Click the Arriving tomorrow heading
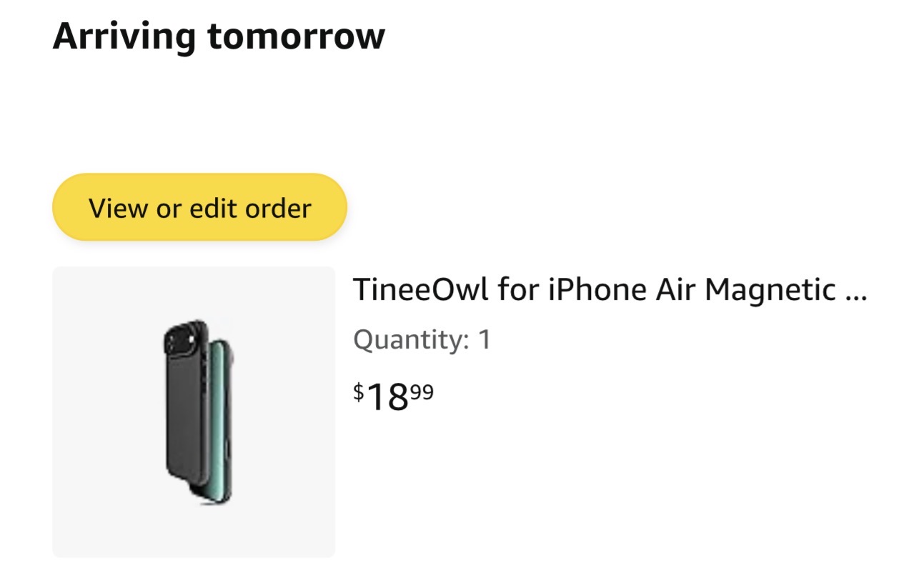The image size is (924, 570). point(219,36)
